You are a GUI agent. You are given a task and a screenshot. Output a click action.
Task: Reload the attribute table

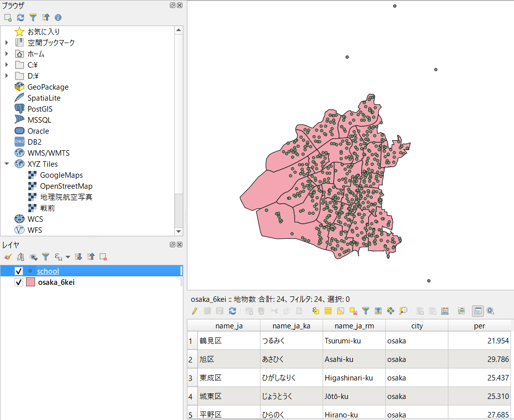(232, 311)
